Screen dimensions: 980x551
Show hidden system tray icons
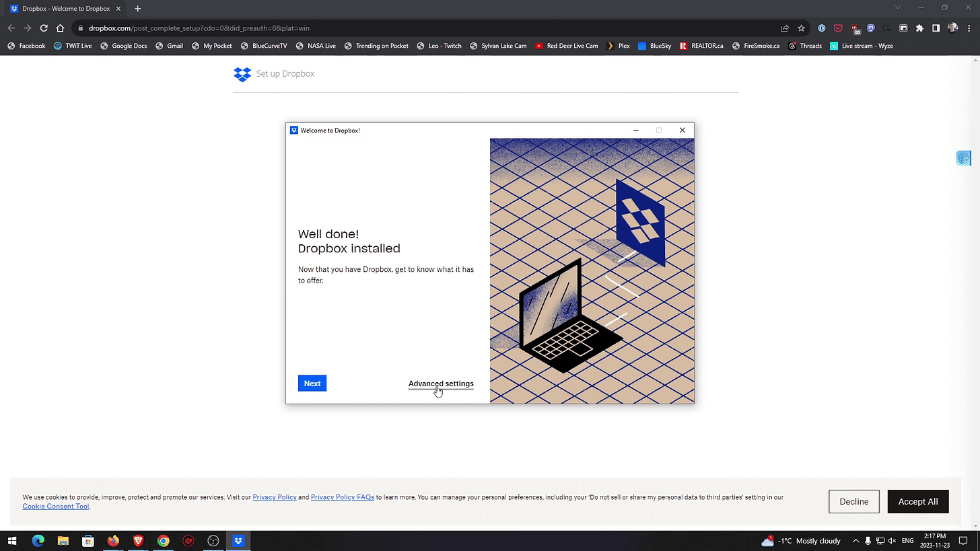(x=855, y=541)
